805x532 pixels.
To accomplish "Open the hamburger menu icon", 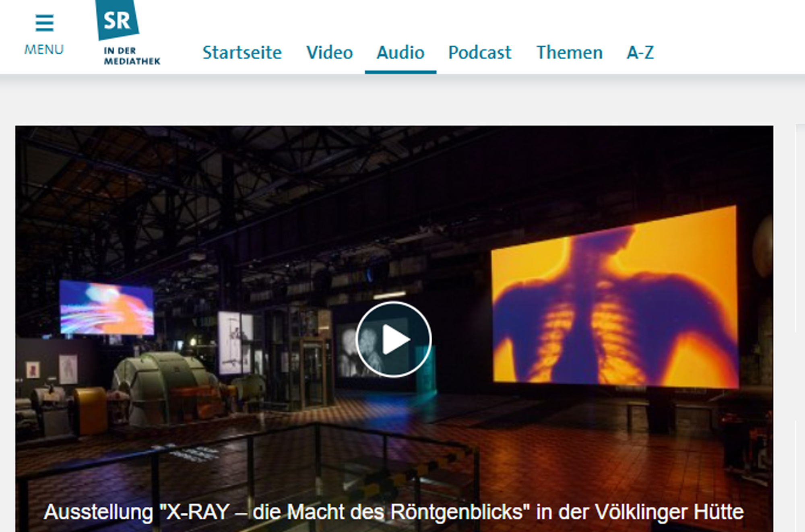I will tap(44, 23).
